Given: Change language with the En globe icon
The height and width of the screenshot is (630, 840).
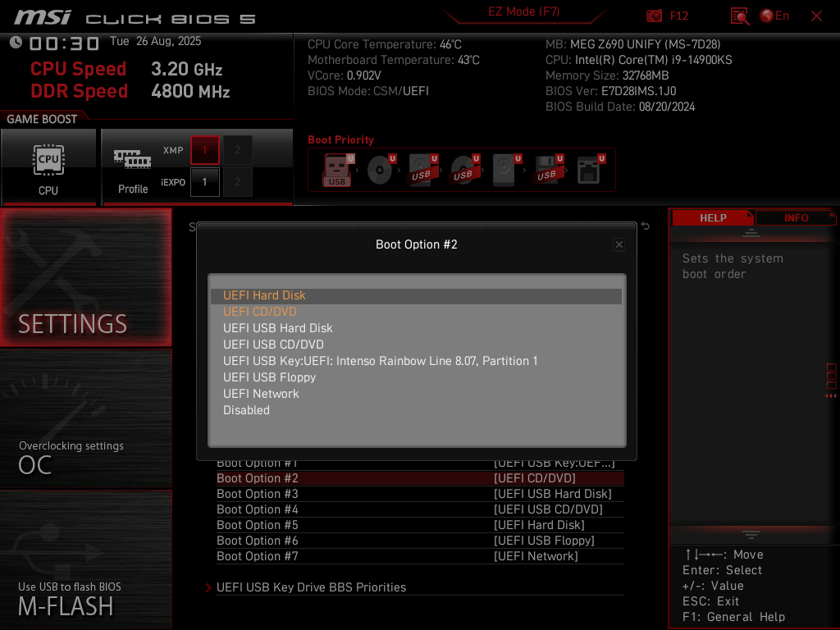Looking at the screenshot, I should click(774, 16).
